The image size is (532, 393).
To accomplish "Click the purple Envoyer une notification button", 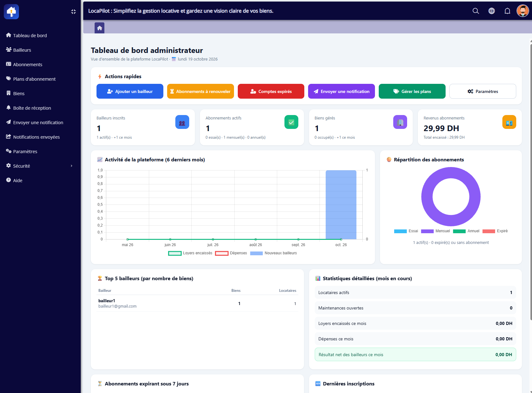I will 342,91.
